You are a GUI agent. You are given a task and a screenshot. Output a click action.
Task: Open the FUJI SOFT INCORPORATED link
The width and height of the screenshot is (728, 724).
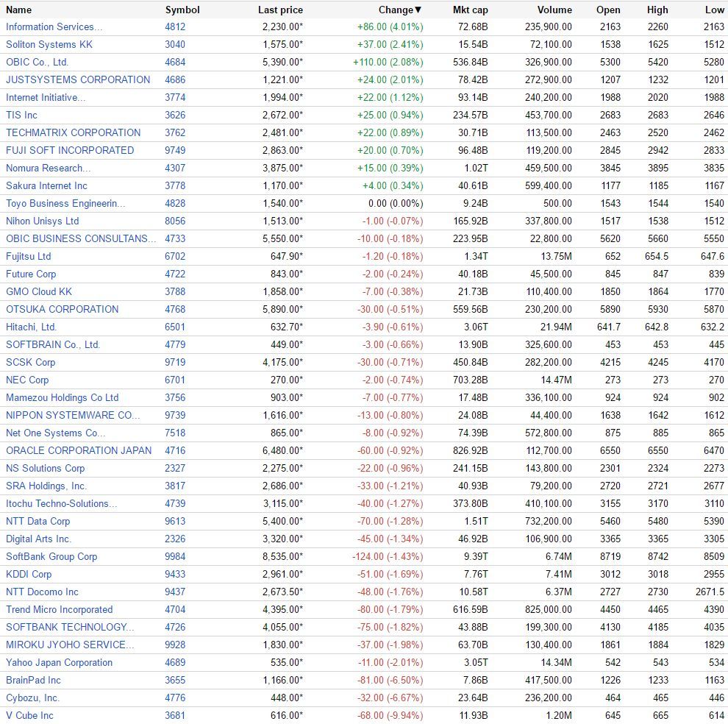pyautogui.click(x=70, y=151)
